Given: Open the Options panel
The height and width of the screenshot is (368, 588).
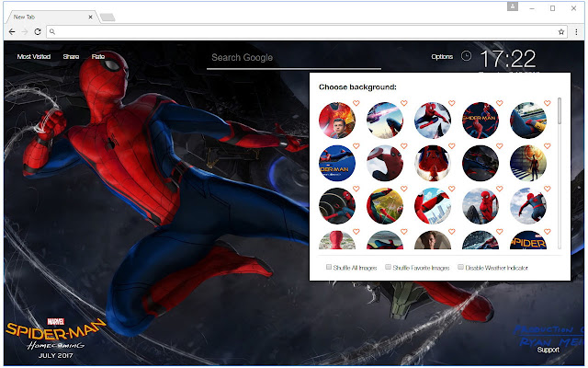Looking at the screenshot, I should click(x=442, y=57).
